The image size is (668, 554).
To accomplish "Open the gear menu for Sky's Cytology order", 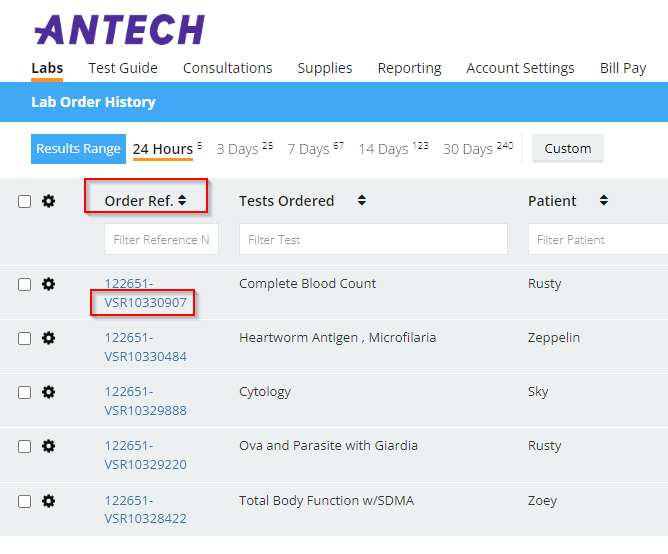I will (x=48, y=392).
